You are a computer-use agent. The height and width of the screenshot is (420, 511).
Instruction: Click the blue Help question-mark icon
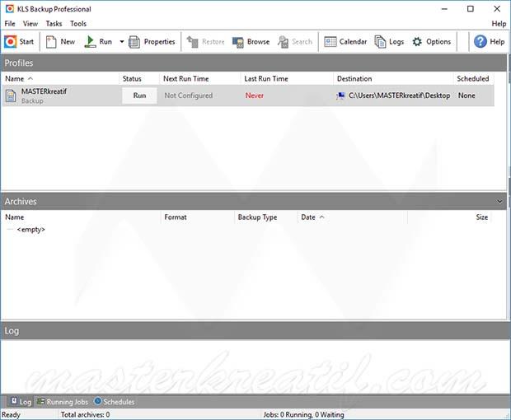click(481, 41)
